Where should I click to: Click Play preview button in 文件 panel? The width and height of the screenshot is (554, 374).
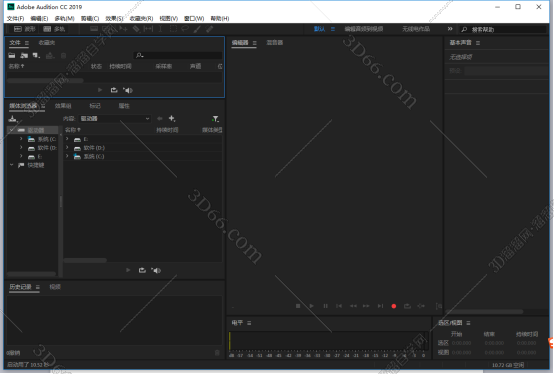(x=100, y=90)
